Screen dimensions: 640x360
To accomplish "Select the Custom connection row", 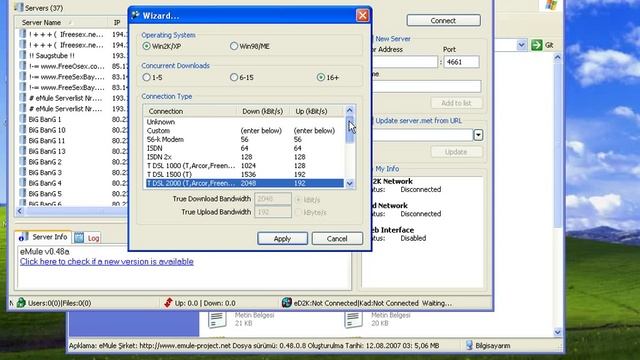I will [245, 131].
